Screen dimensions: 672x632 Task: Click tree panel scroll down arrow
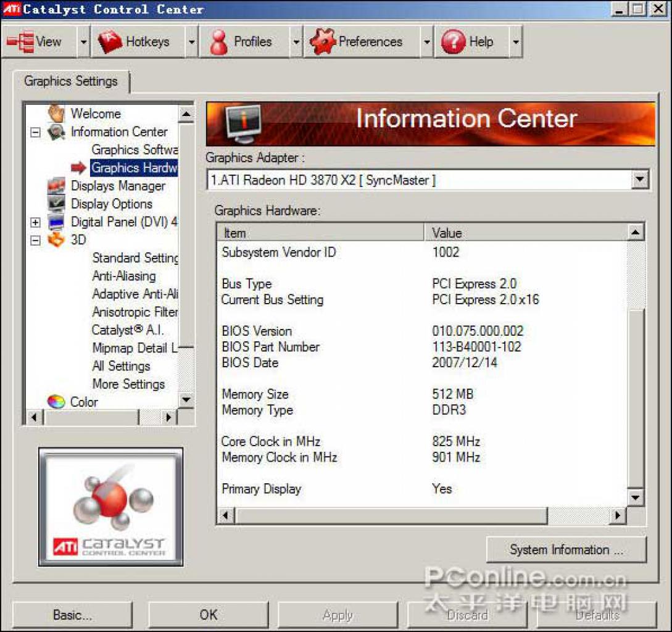[x=186, y=399]
